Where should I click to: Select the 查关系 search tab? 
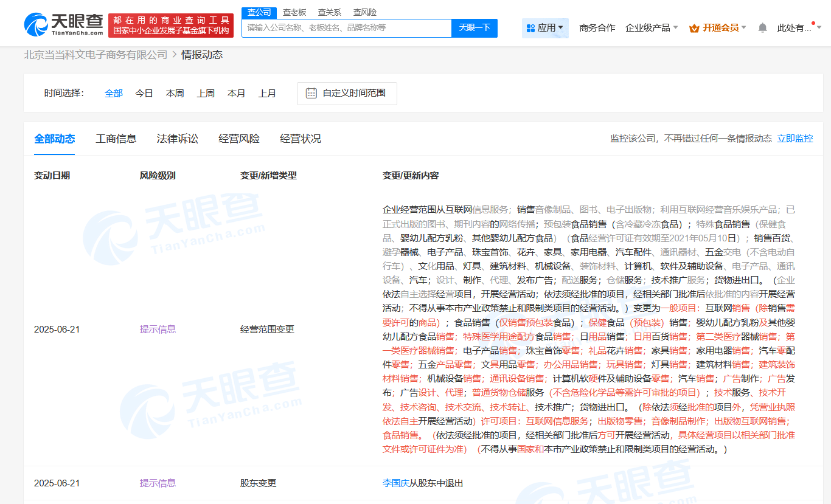pos(329,12)
